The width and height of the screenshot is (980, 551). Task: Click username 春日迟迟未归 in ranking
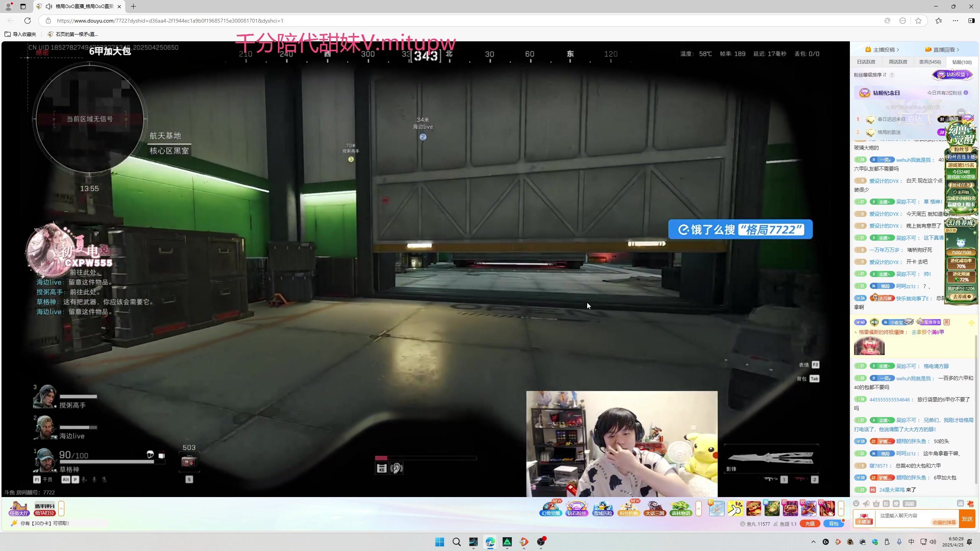click(891, 119)
